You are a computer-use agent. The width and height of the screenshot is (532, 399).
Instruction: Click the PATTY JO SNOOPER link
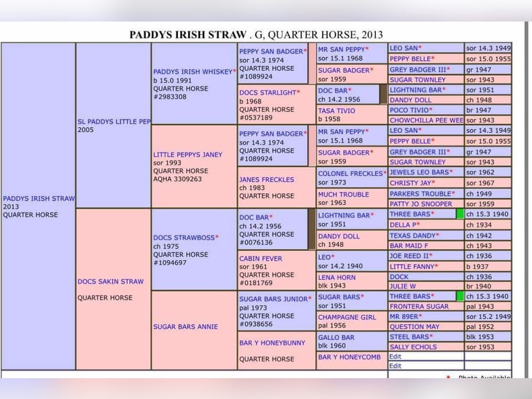[x=422, y=204]
